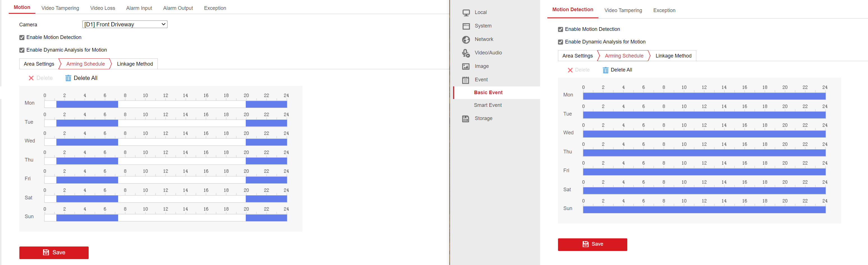Click the greyed-out red X Delete icon near sidebar
The width and height of the screenshot is (868, 265).
[x=570, y=70]
